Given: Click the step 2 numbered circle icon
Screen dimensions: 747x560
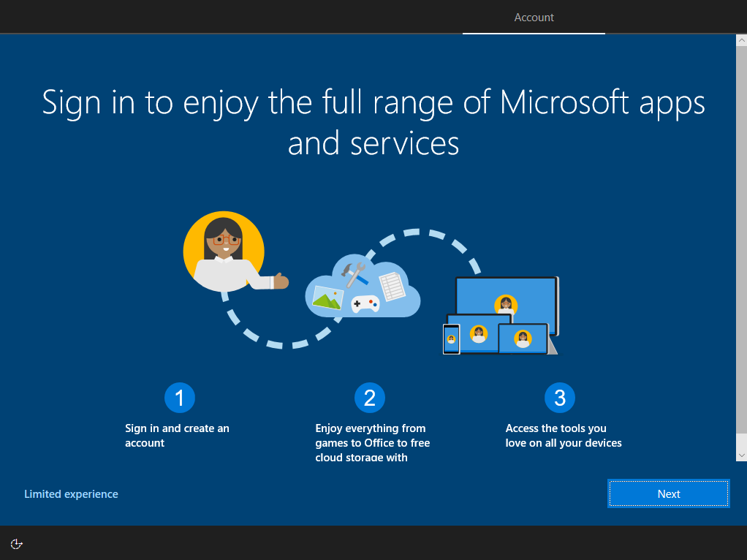Looking at the screenshot, I should point(370,397).
